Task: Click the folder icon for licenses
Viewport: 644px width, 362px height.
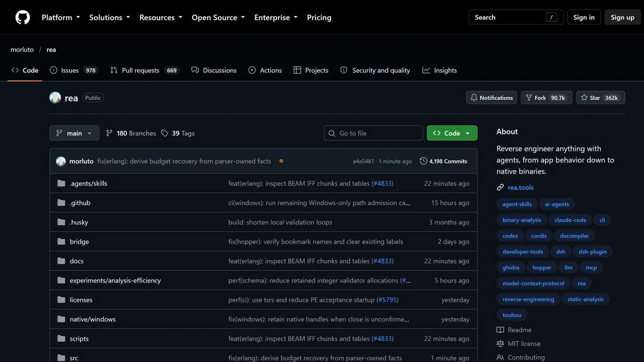Action: coord(61,300)
